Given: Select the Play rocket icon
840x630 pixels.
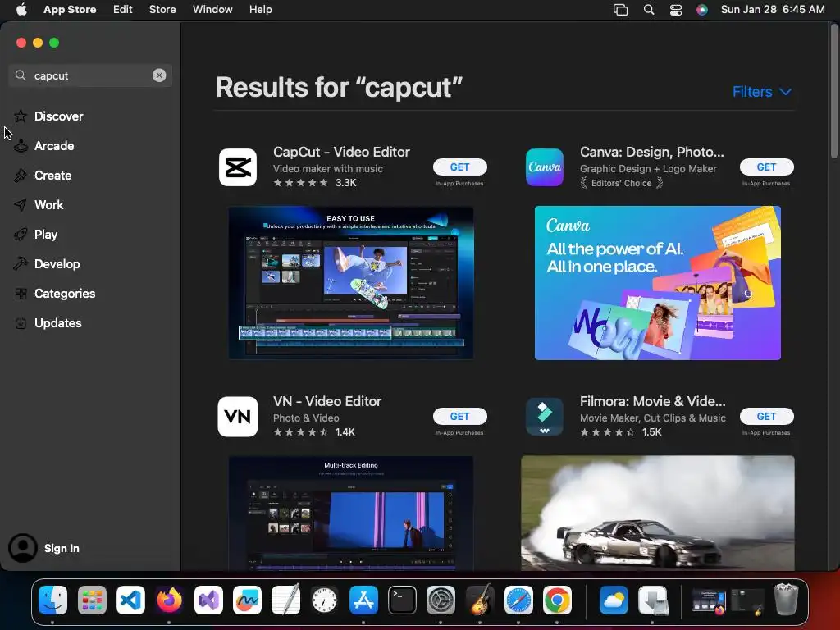Looking at the screenshot, I should (x=21, y=234).
